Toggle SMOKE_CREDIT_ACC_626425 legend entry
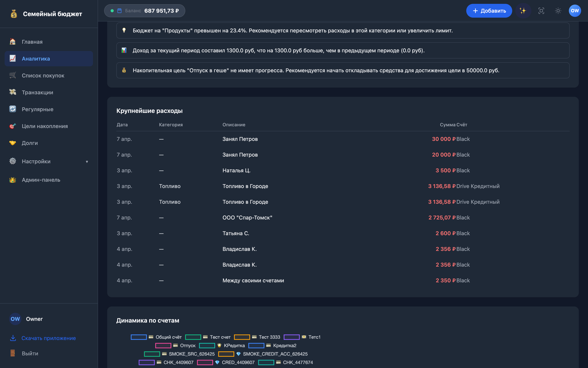The height and width of the screenshot is (368, 588). [x=263, y=354]
